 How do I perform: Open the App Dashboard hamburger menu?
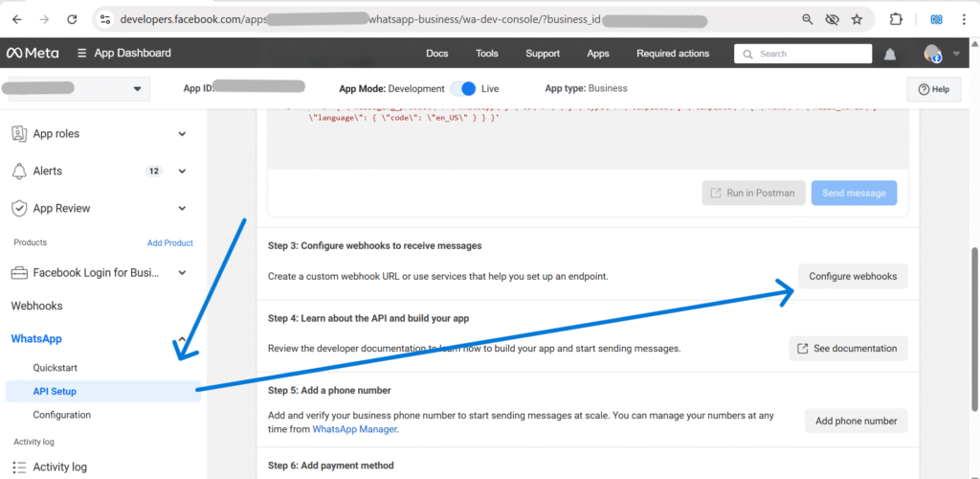(83, 54)
